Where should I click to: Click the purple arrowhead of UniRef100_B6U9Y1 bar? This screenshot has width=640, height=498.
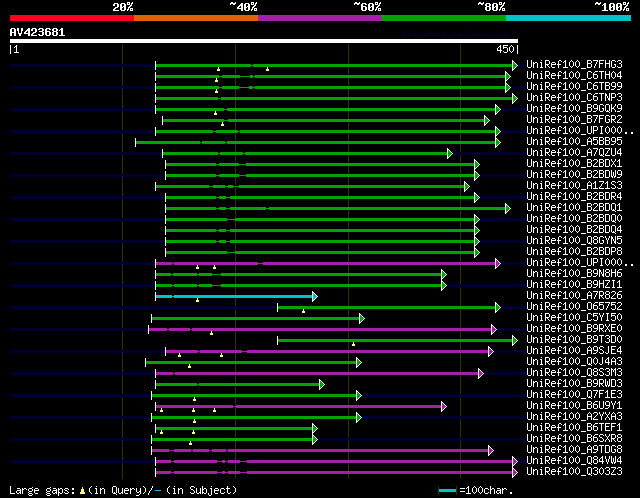444,407
